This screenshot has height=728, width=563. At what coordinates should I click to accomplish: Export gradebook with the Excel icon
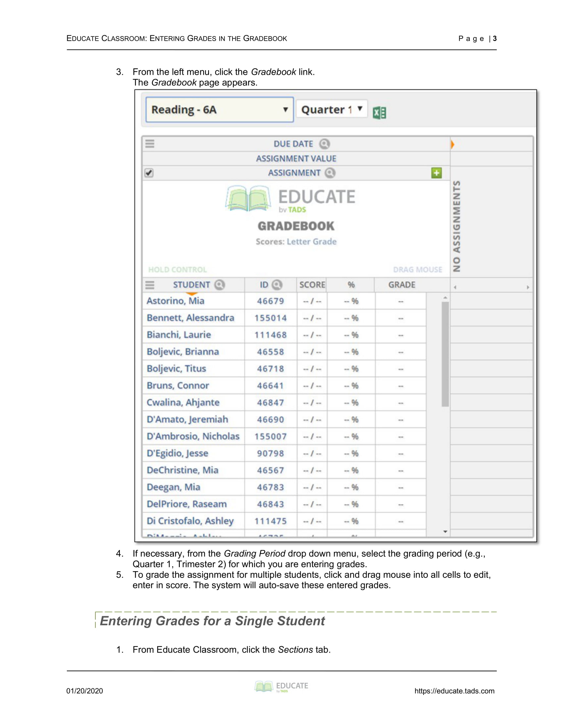pos(379,113)
